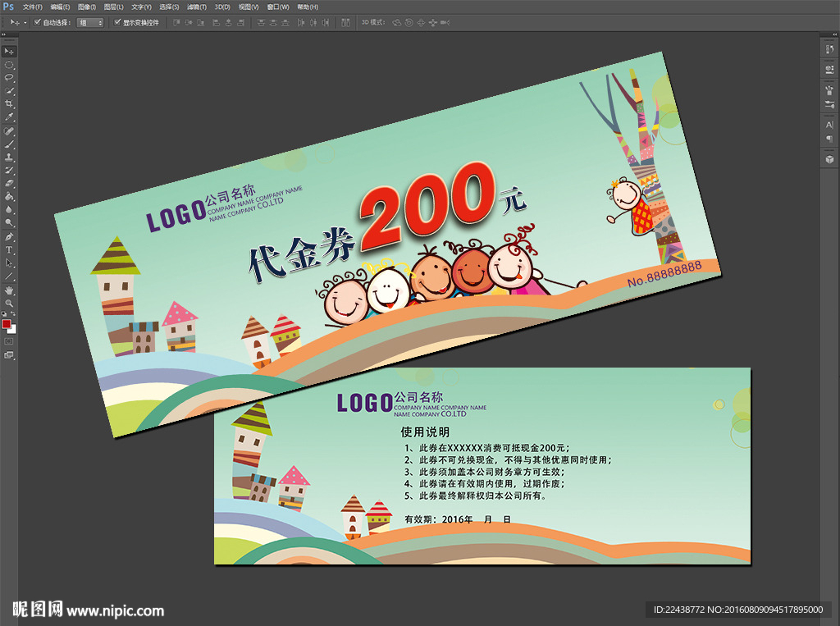
Task: Open the 编辑(E) menu
Action: click(x=60, y=7)
